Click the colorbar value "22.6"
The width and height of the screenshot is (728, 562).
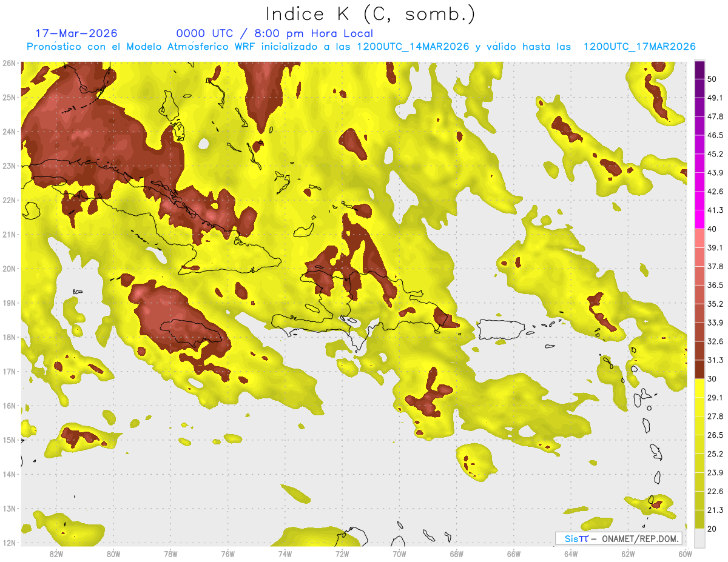pos(715,491)
